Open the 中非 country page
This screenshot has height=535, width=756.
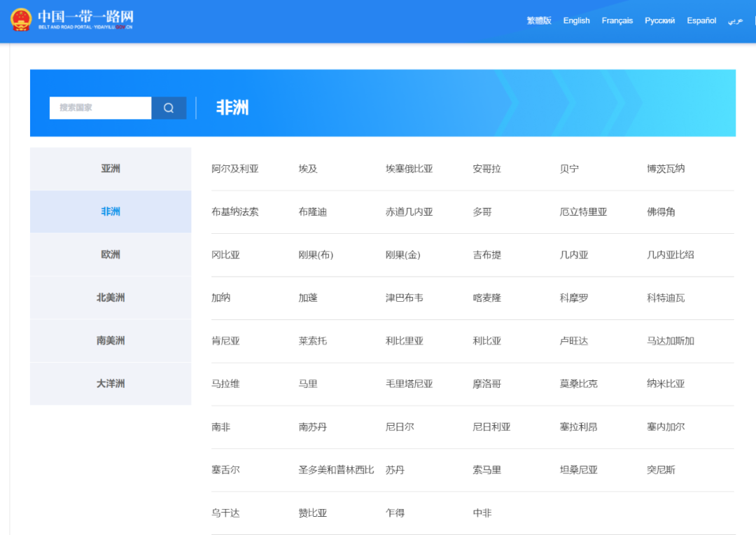coord(484,513)
